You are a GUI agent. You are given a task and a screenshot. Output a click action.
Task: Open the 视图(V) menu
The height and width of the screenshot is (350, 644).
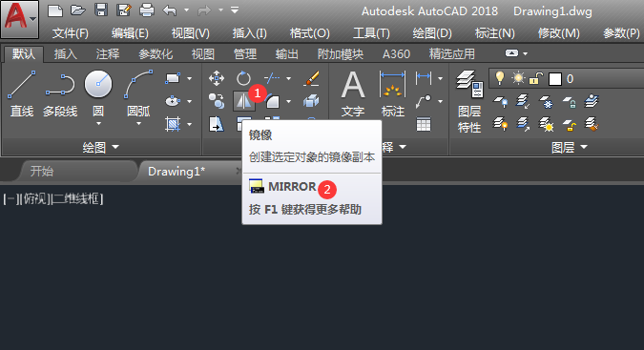click(191, 33)
